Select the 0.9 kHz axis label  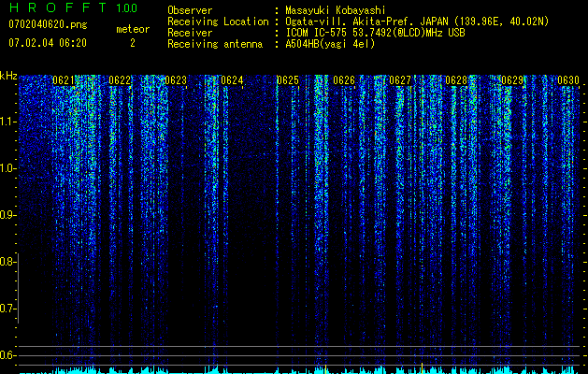[7, 215]
